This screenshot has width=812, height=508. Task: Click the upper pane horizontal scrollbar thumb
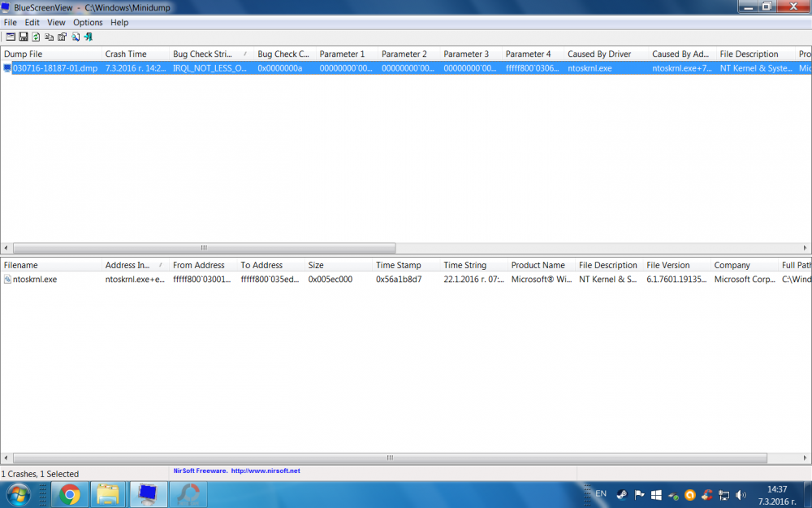click(x=204, y=248)
